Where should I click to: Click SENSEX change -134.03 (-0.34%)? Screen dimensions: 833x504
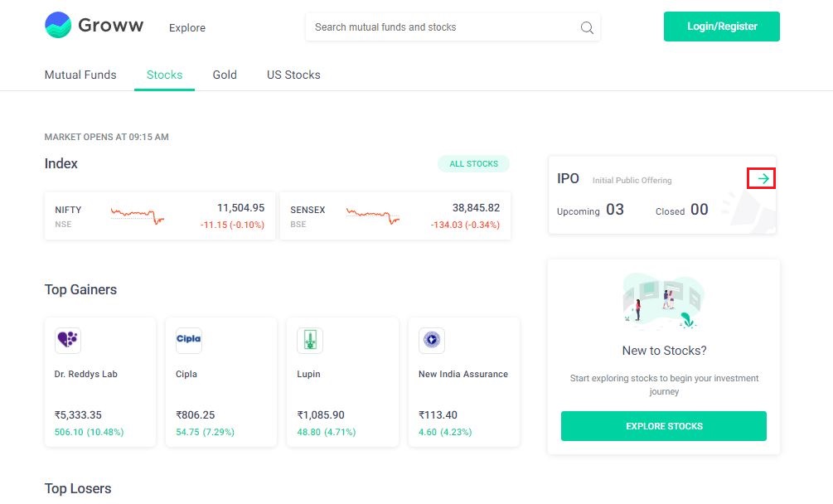pos(465,225)
